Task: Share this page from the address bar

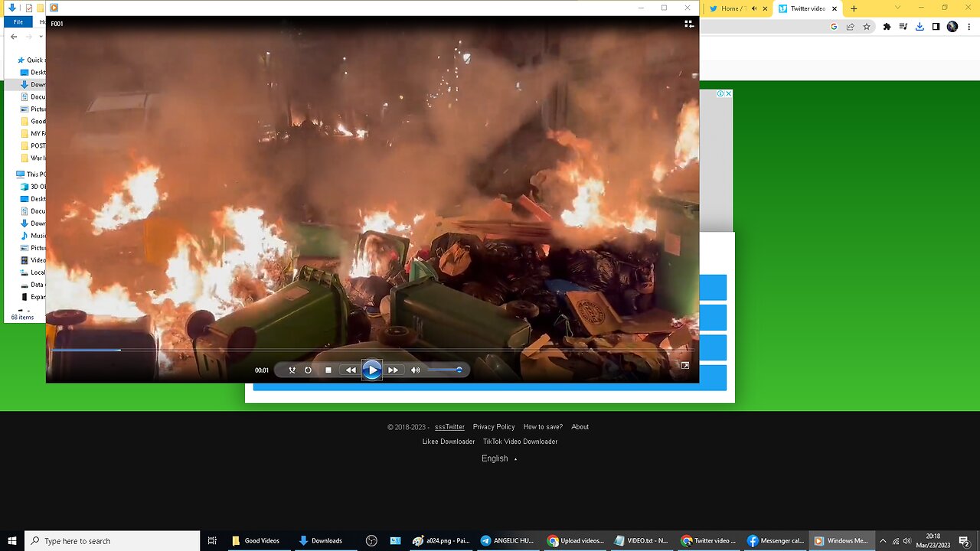Action: tap(850, 27)
